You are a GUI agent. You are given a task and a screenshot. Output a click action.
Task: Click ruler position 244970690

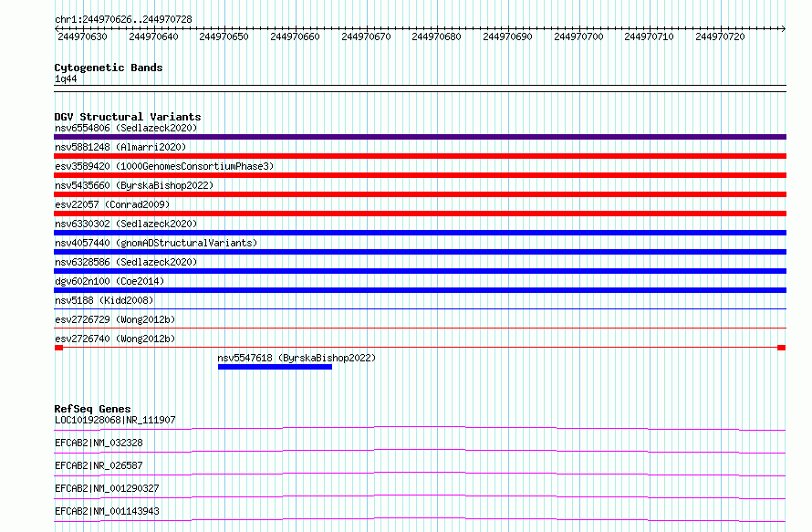pos(507,37)
